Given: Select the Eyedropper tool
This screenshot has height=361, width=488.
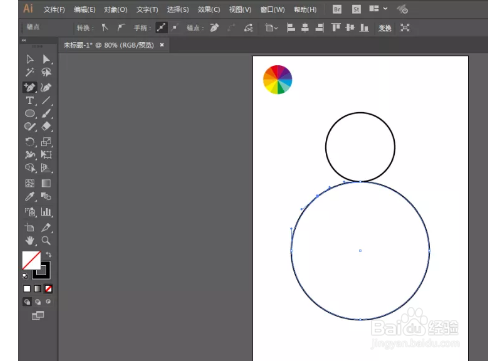Looking at the screenshot, I should click(30, 197).
